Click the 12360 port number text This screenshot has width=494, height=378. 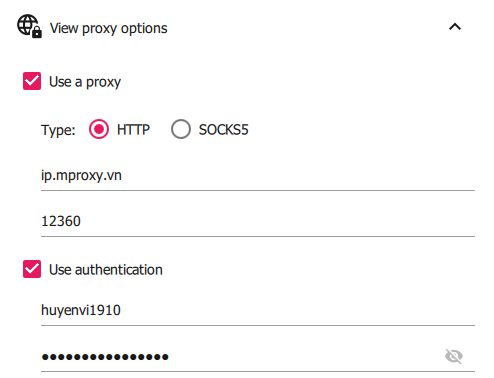point(61,221)
